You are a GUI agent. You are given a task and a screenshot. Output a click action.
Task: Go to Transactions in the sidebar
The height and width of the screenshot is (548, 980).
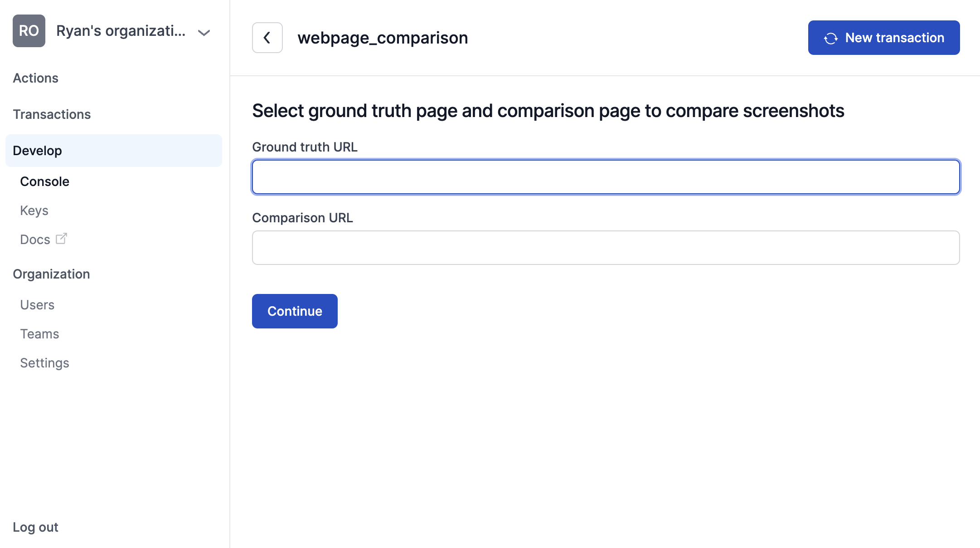pyautogui.click(x=52, y=114)
